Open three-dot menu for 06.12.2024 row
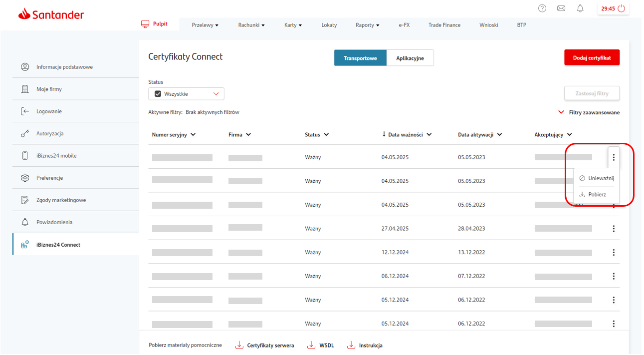The width and height of the screenshot is (644, 355). (x=614, y=276)
